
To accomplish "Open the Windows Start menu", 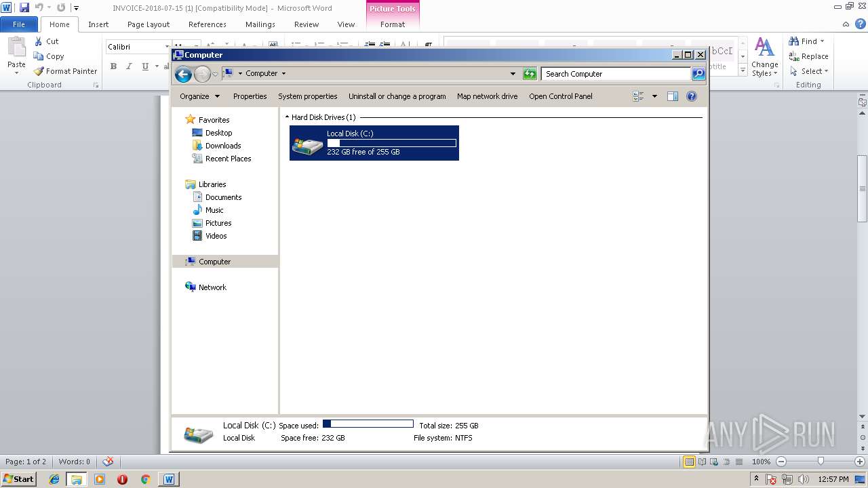I will coord(18,479).
